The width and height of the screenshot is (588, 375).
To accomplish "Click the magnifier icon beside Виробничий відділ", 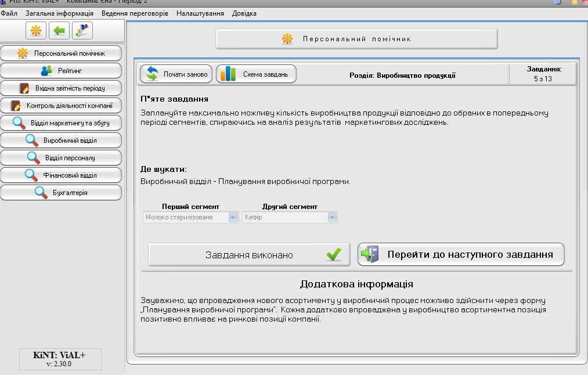I will click(x=32, y=140).
